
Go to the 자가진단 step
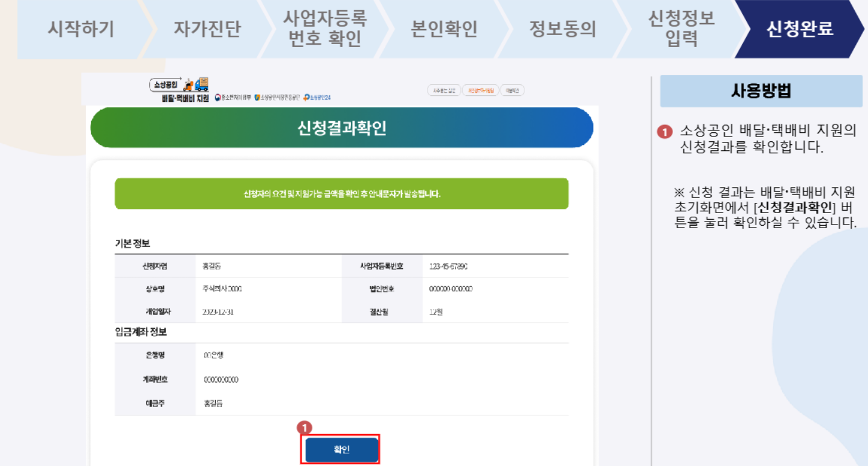[x=207, y=29]
